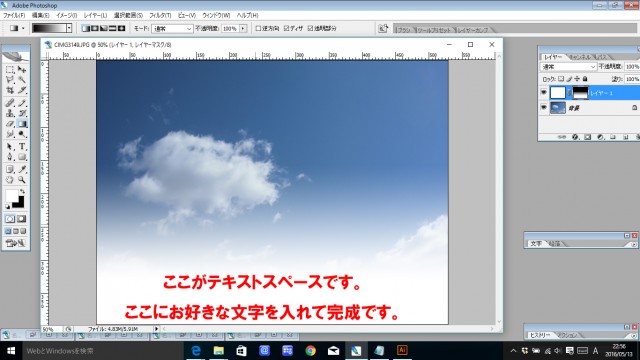Image resolution: width=640 pixels, height=360 pixels.
Task: Add a layer style from Layers panel bottom
Action: (575, 137)
